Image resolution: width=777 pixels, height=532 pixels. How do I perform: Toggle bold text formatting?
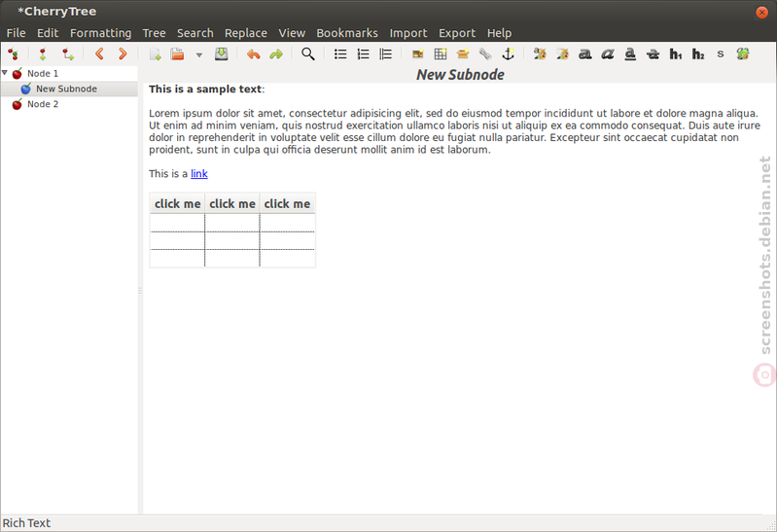tap(584, 54)
